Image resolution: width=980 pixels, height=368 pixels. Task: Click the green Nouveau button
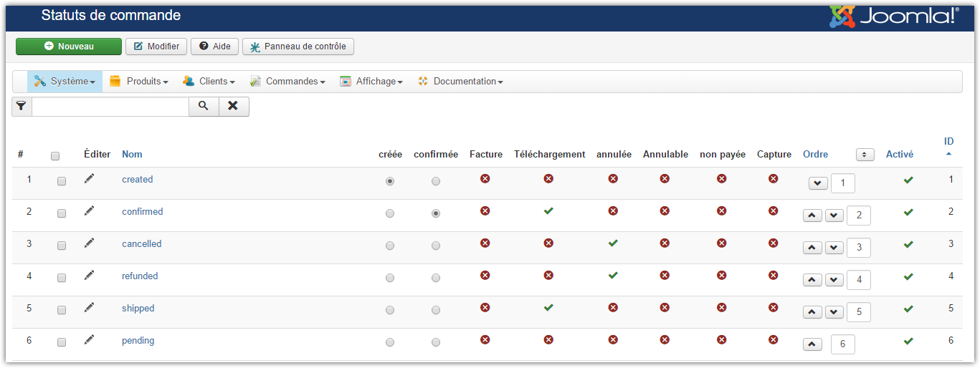[69, 47]
